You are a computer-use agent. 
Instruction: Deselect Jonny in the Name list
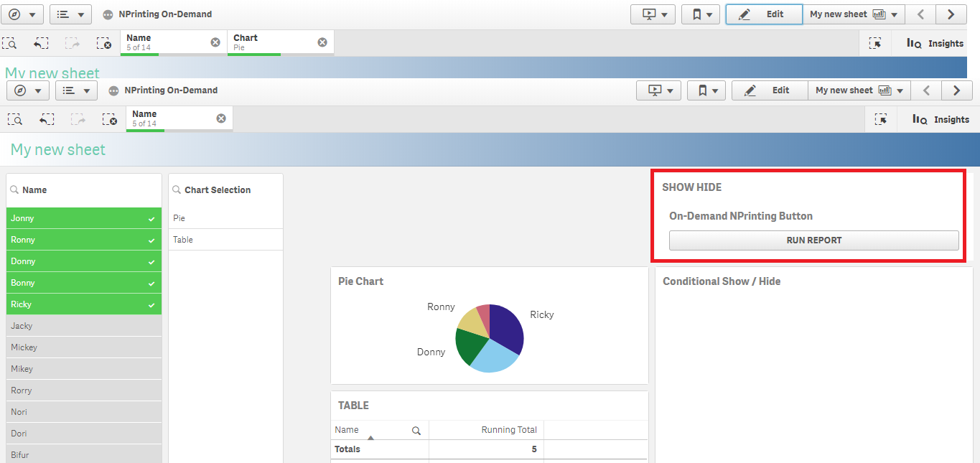[84, 218]
